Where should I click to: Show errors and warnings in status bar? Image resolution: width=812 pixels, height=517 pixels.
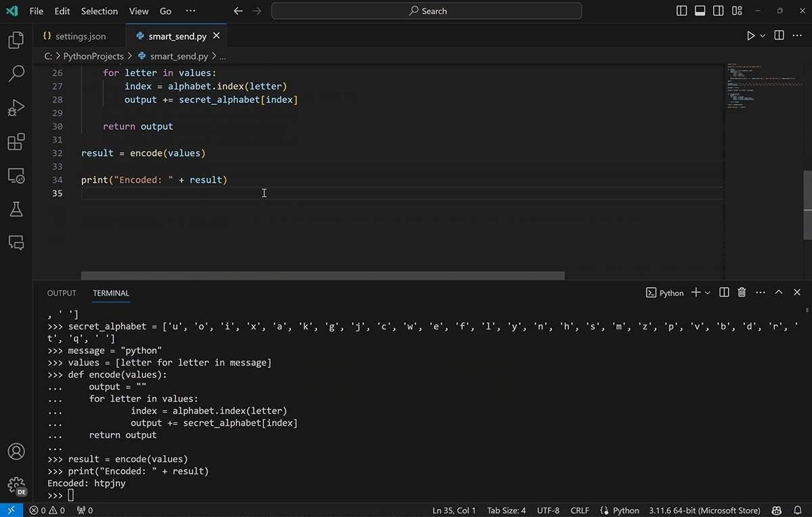click(x=47, y=510)
